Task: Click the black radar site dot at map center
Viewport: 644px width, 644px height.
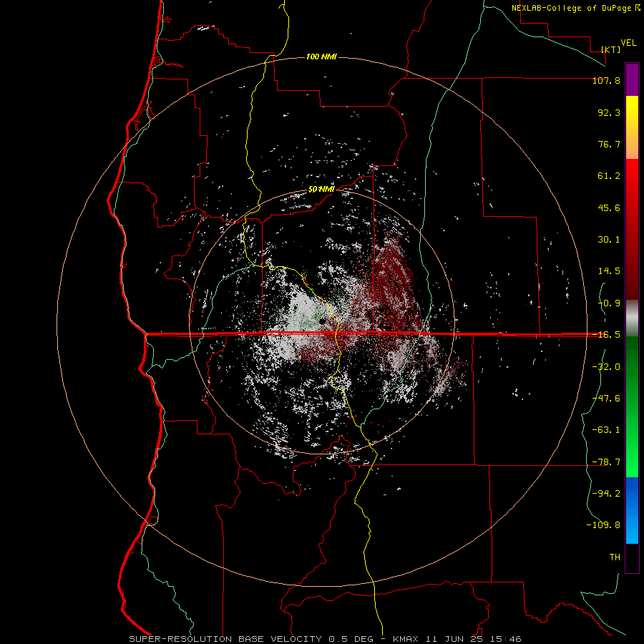Action: point(323,321)
